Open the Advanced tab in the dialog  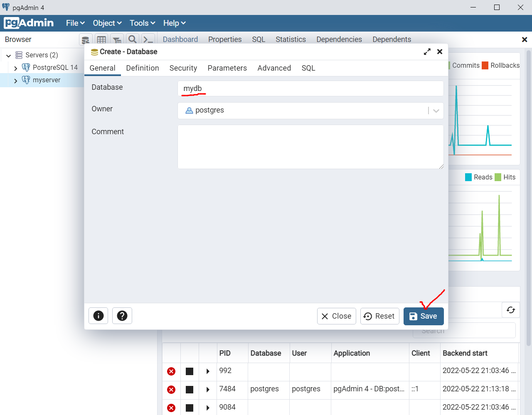point(274,68)
